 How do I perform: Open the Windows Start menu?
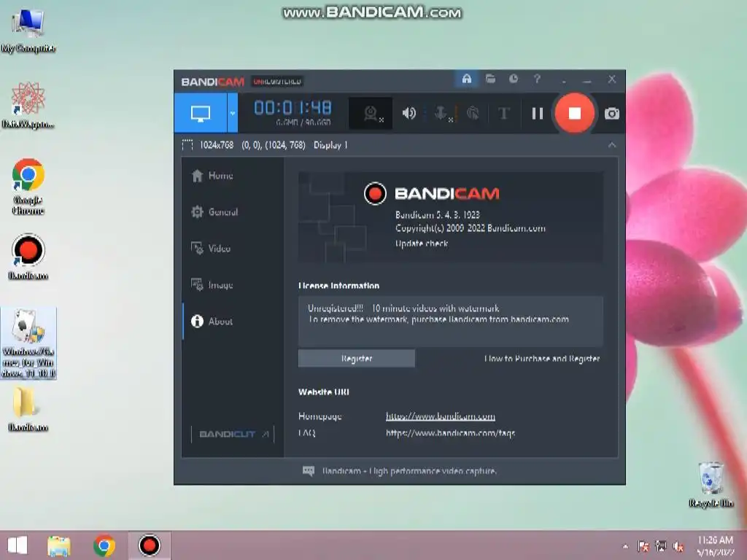18,545
